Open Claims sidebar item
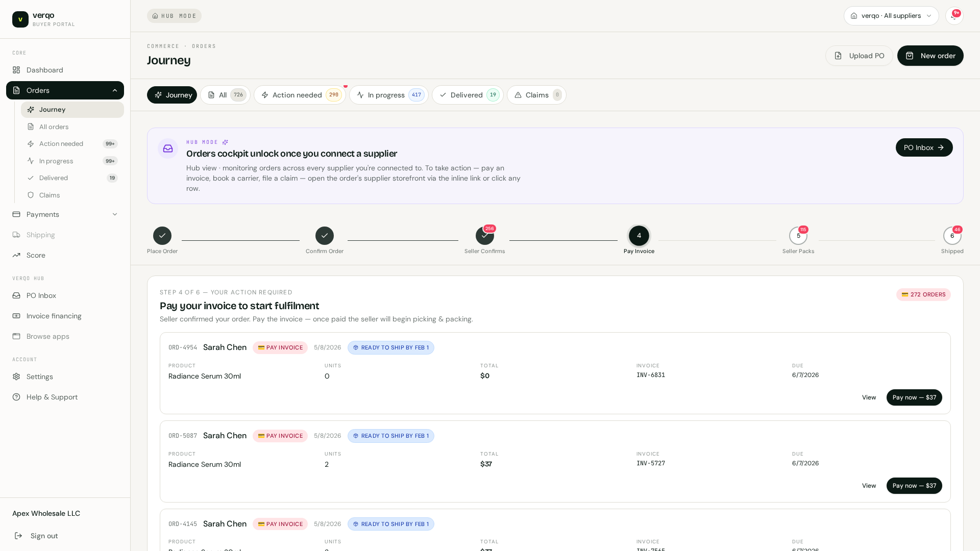The height and width of the screenshot is (551, 980). click(72, 195)
